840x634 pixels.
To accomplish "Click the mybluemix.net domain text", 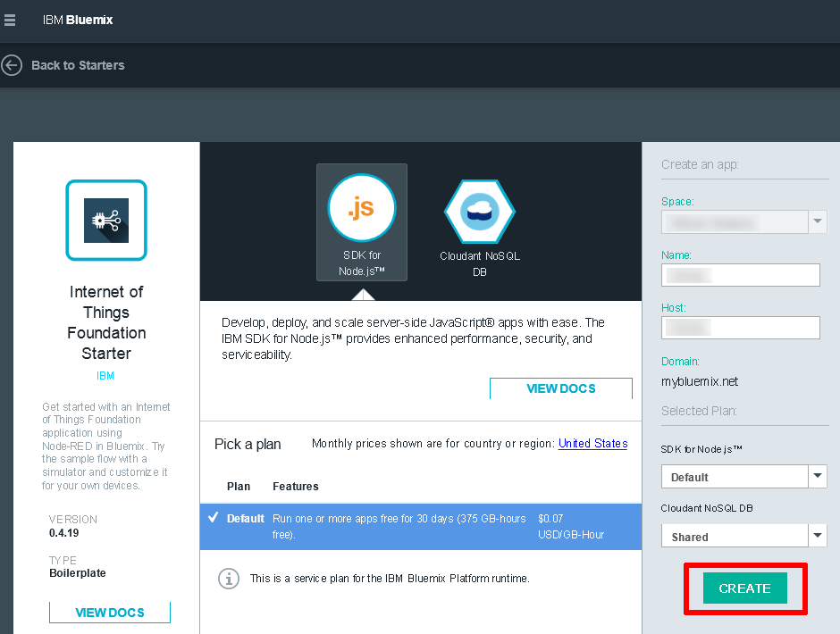I will click(x=700, y=381).
